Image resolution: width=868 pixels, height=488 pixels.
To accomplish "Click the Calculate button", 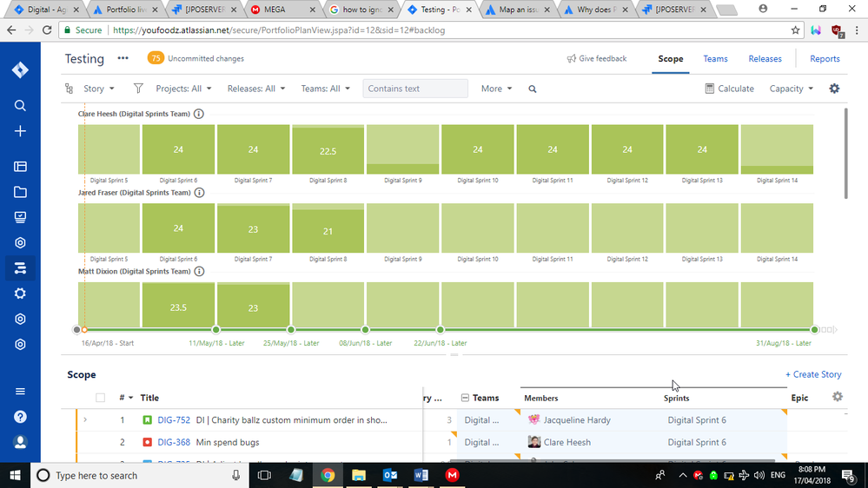I will (x=730, y=89).
